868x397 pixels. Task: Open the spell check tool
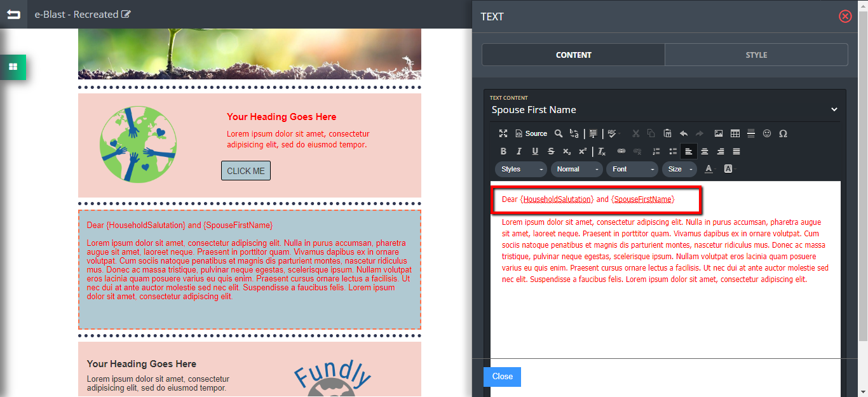(613, 133)
